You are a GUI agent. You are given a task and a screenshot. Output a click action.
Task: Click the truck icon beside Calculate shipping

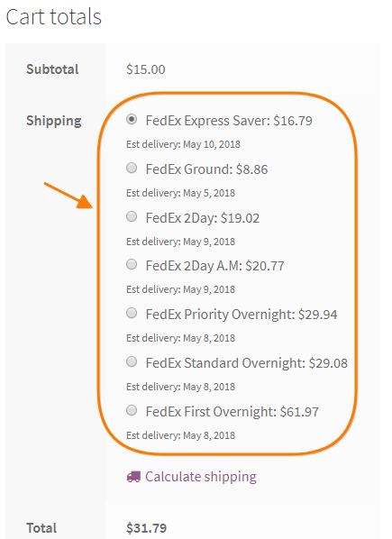133,477
